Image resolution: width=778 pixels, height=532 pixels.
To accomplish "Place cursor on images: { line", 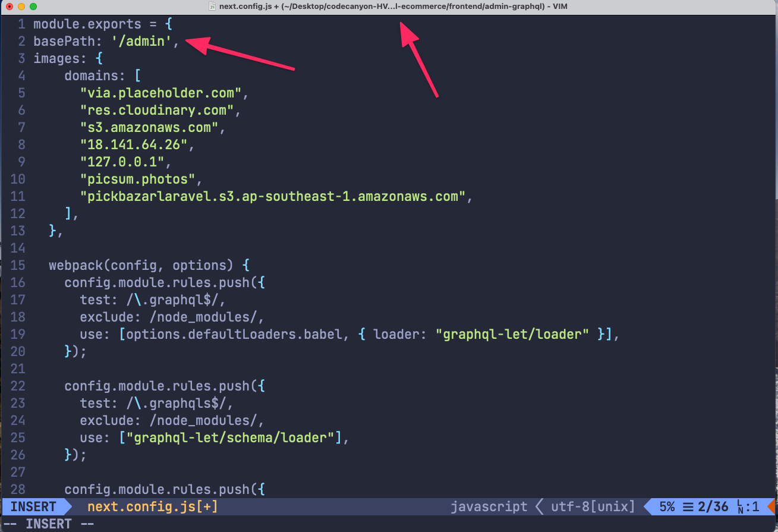I will (68, 59).
